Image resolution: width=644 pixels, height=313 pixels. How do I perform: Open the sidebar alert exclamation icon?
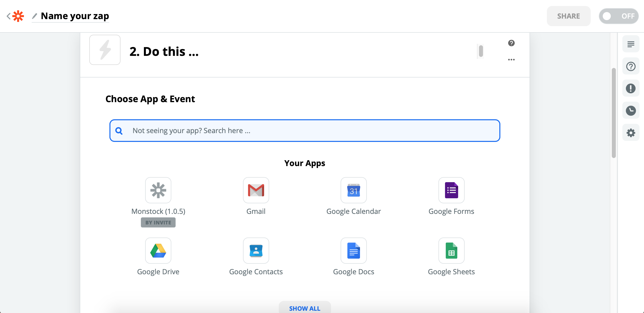pyautogui.click(x=631, y=88)
